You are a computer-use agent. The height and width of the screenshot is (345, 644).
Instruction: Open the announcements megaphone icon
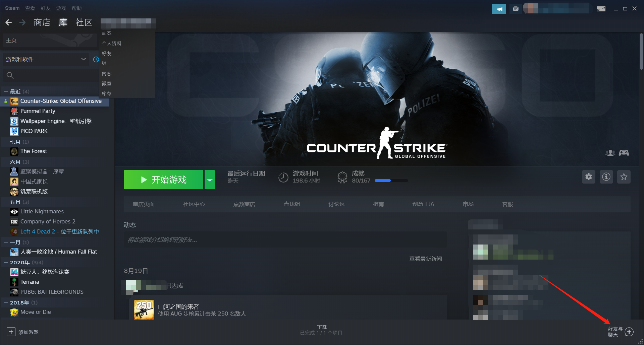click(x=499, y=9)
